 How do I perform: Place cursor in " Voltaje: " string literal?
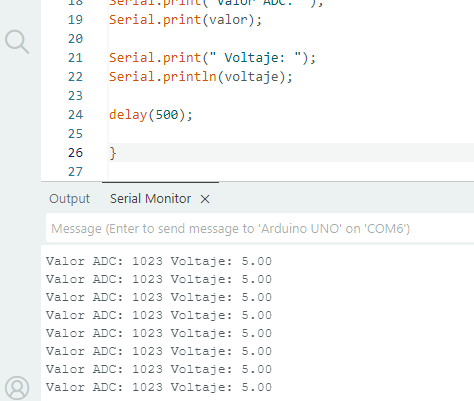(255, 58)
